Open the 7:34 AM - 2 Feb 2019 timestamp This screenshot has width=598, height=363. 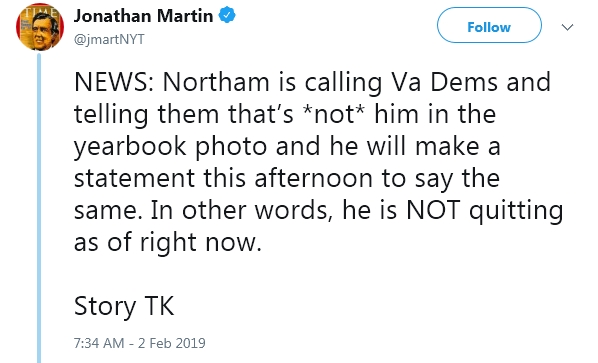click(x=140, y=343)
